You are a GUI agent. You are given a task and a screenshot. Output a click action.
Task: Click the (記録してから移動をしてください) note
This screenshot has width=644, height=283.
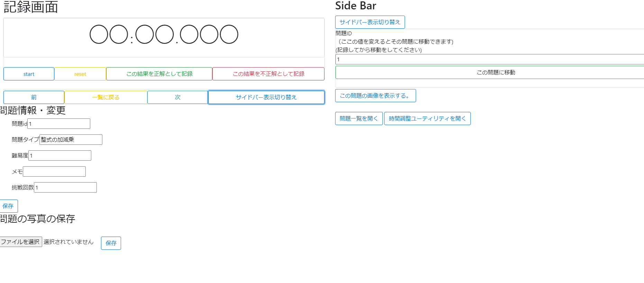[x=379, y=50]
